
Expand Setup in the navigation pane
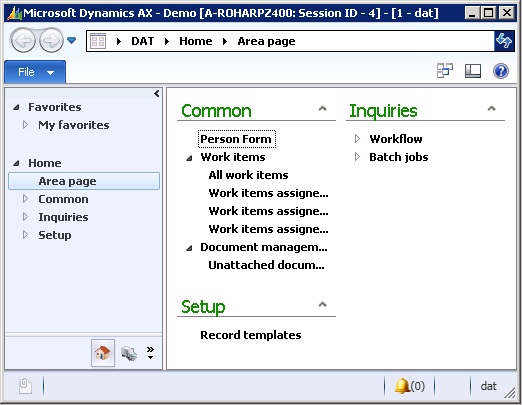click(25, 235)
